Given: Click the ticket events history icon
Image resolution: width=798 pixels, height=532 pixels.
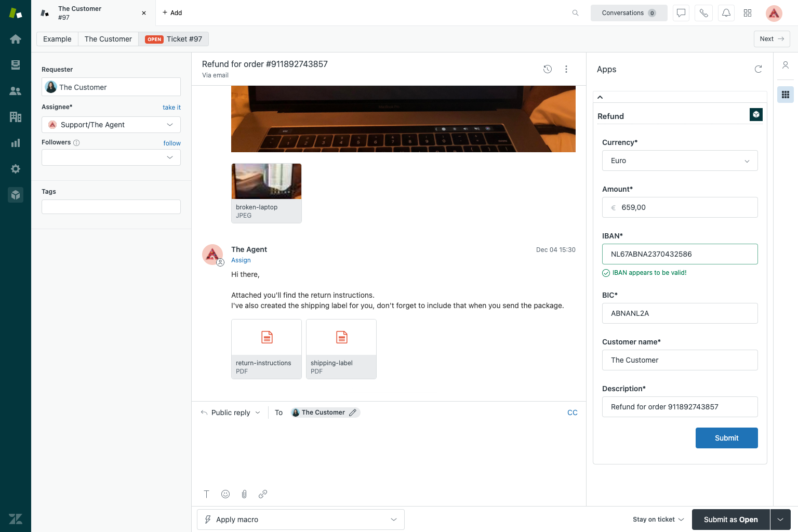Looking at the screenshot, I should point(548,69).
